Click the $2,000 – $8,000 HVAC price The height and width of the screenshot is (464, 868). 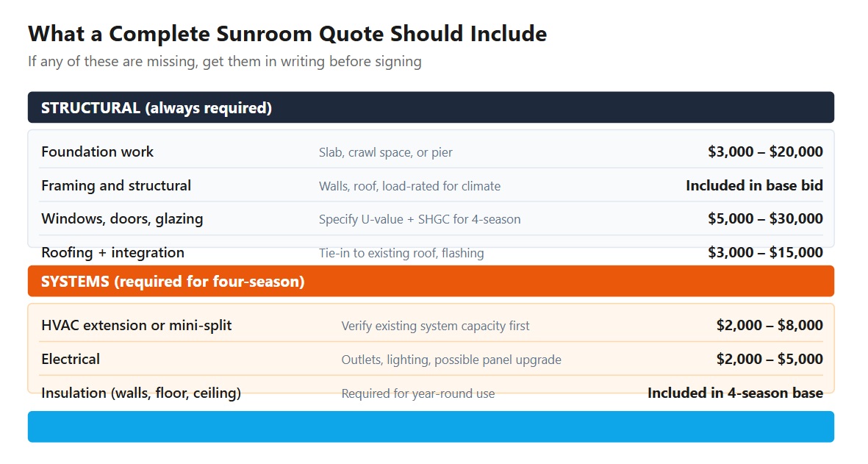tap(770, 325)
